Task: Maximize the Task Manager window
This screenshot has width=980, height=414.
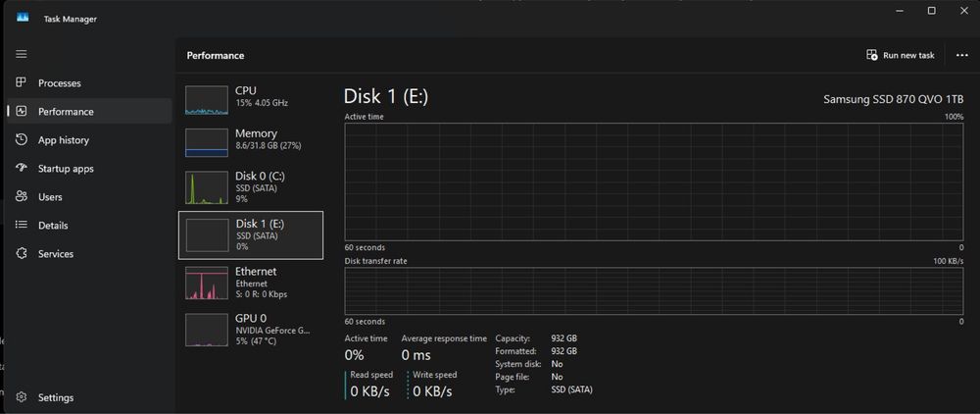Action: (x=931, y=11)
